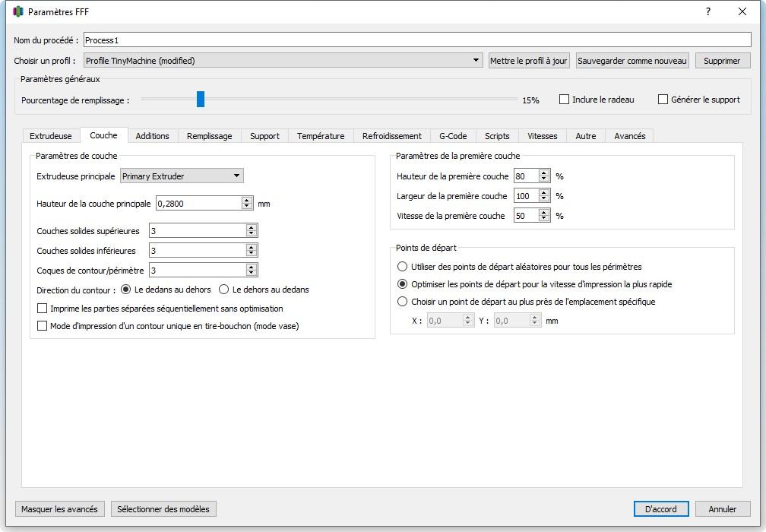Click the Supprimer profile button

(x=722, y=61)
